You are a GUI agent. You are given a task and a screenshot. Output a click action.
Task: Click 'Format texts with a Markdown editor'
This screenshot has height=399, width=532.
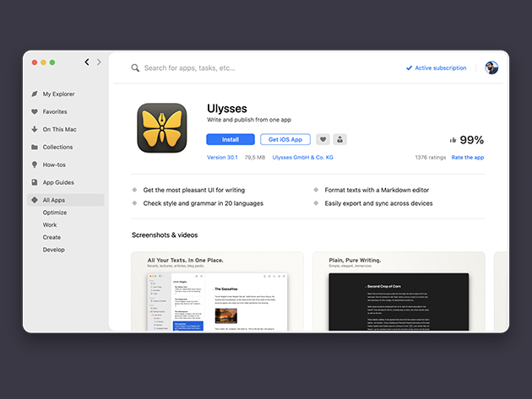coord(377,190)
